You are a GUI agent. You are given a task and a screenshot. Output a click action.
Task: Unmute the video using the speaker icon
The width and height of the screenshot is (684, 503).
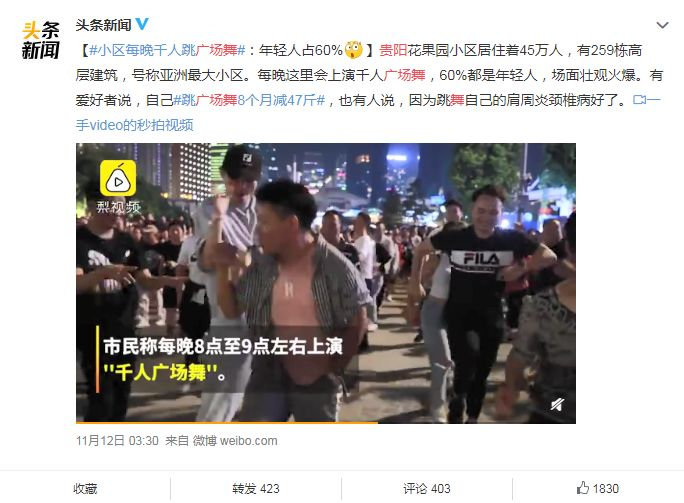pyautogui.click(x=557, y=405)
